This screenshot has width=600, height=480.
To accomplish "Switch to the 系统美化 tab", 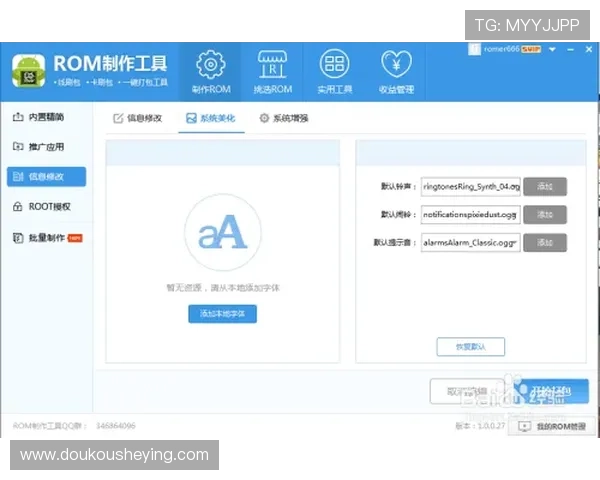I will [x=211, y=118].
